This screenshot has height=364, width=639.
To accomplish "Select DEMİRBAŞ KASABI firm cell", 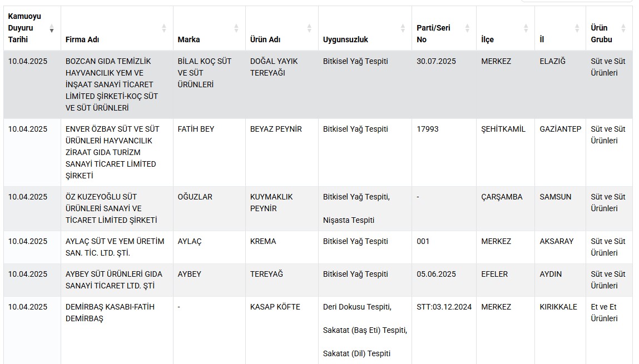I will pos(117,330).
